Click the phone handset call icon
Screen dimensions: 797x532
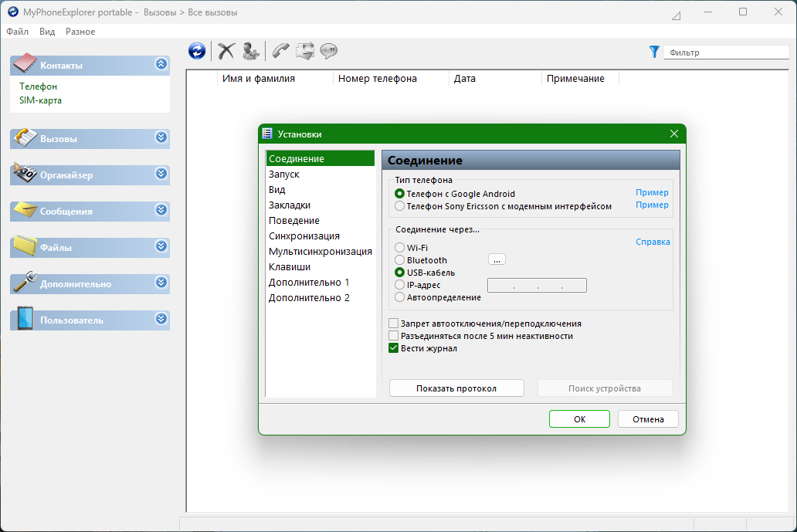pyautogui.click(x=280, y=51)
